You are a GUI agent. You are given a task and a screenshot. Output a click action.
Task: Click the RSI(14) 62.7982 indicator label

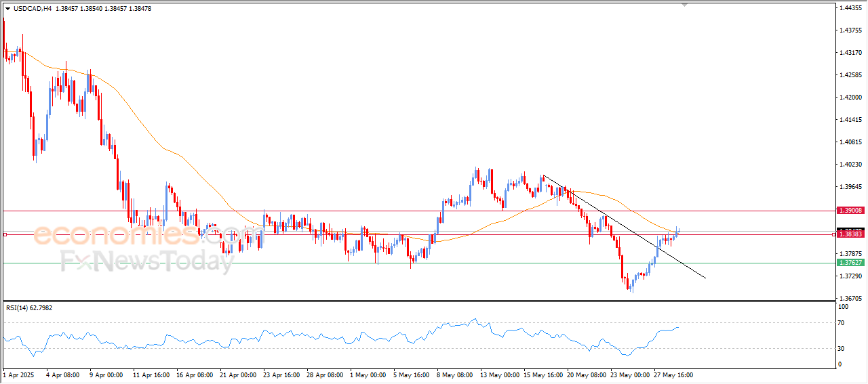click(29, 308)
